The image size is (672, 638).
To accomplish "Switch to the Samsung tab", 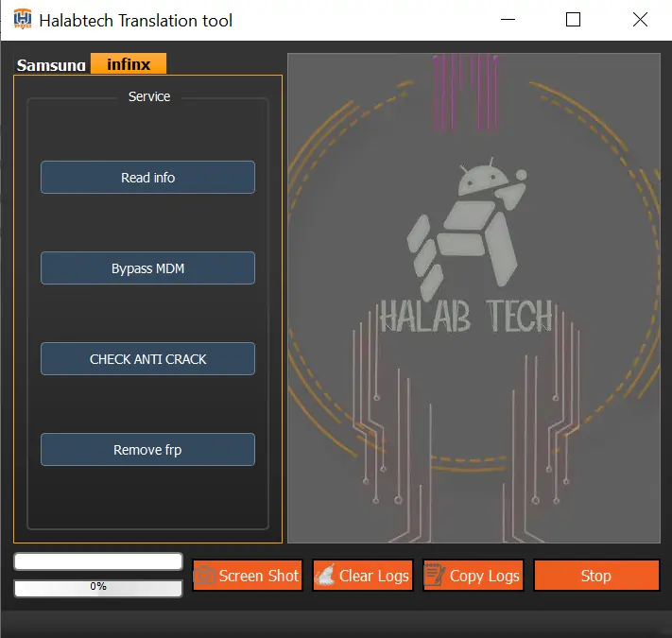I will (x=51, y=64).
